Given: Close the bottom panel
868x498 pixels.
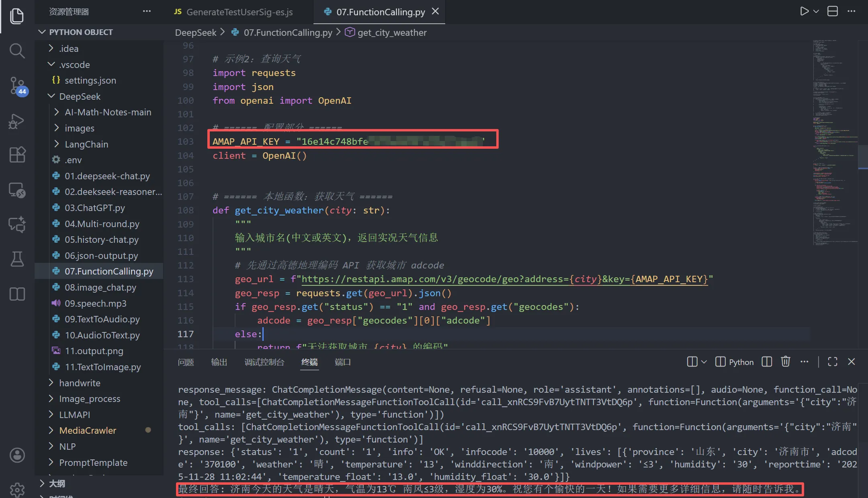Looking at the screenshot, I should [x=851, y=362].
